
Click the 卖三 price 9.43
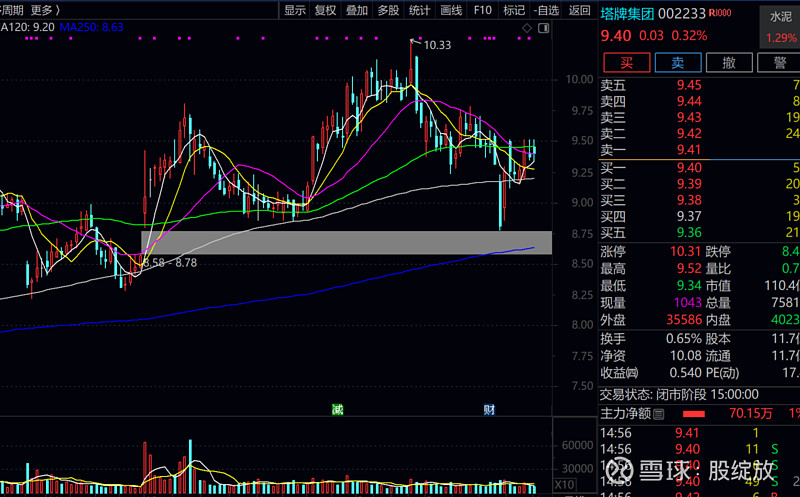click(689, 117)
